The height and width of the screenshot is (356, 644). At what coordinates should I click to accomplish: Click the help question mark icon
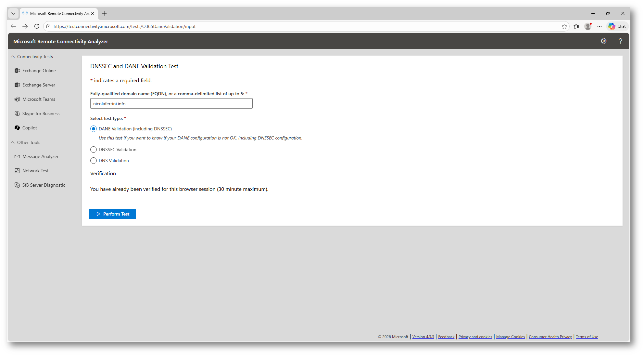pyautogui.click(x=620, y=41)
